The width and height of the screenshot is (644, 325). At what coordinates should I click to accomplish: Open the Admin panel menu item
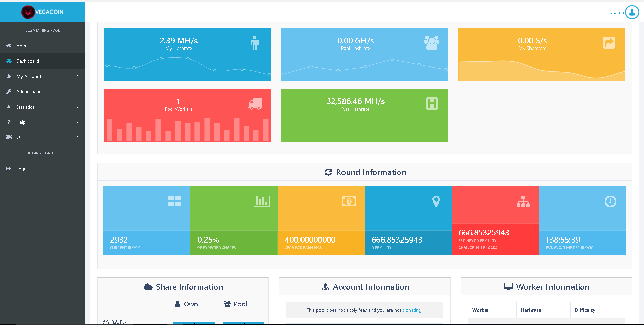(x=42, y=92)
